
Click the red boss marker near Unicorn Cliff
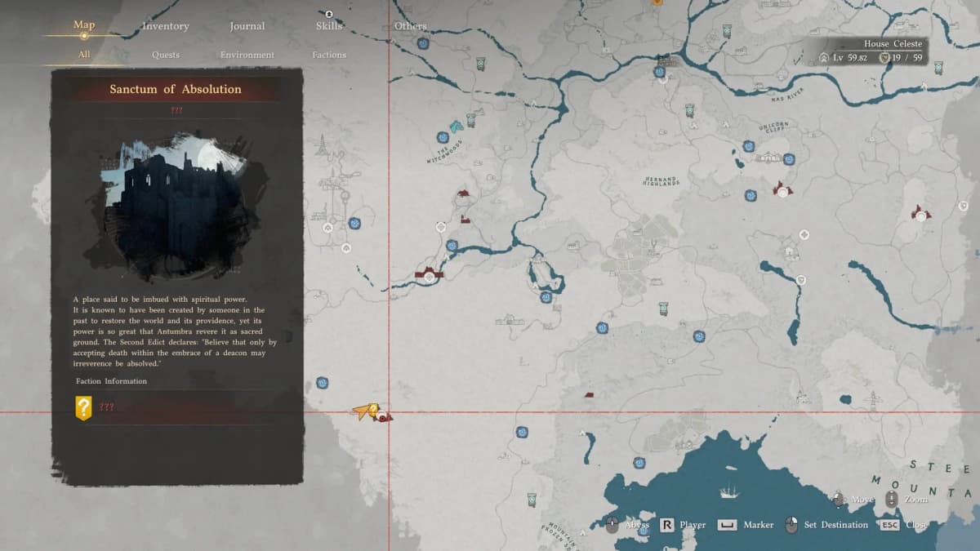tap(783, 190)
